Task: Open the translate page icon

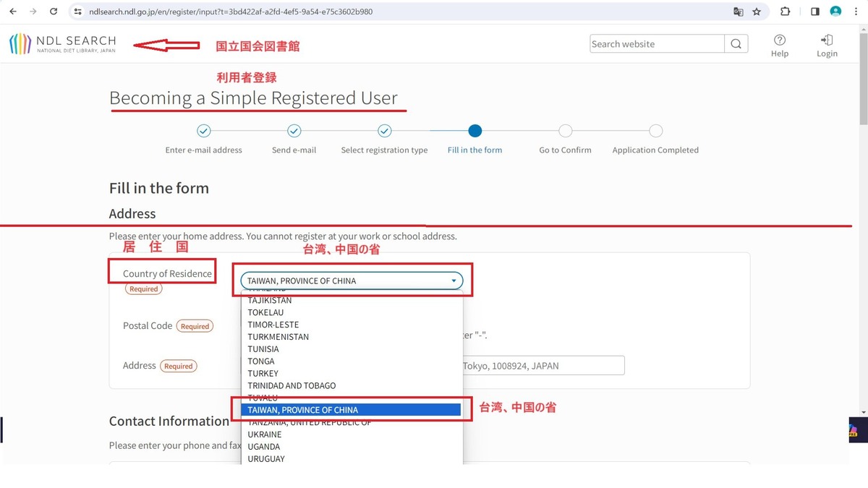Action: click(x=738, y=12)
